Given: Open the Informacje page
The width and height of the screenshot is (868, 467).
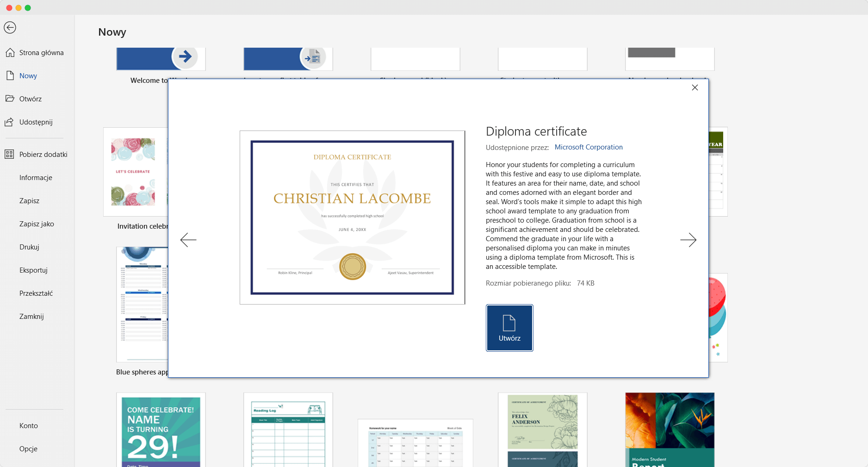Looking at the screenshot, I should point(36,178).
